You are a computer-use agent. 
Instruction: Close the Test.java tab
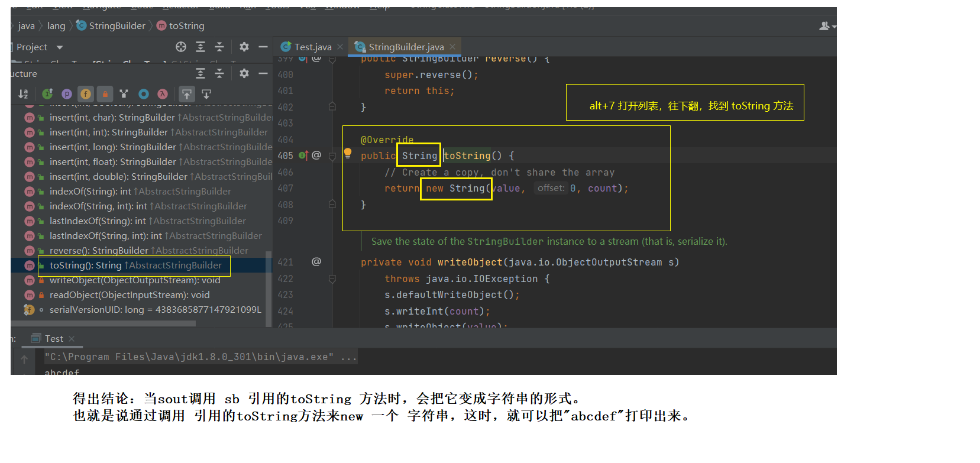340,47
